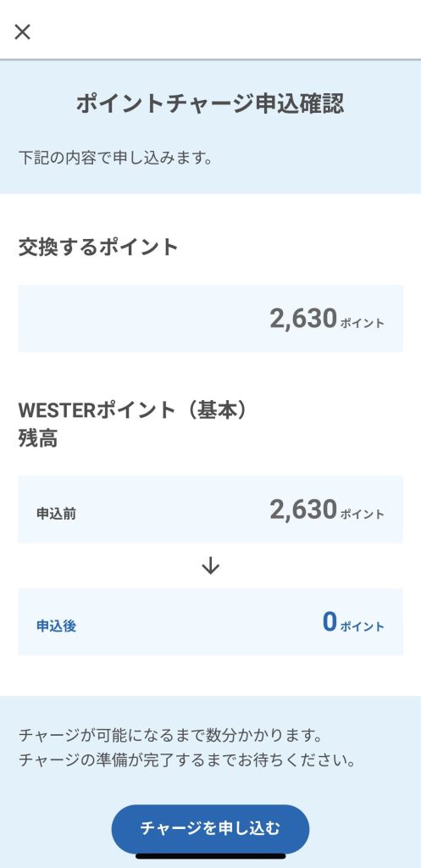Viewport: 421px width, 868px height.
Task: Tap the 2,630 ポイント exchange amount box
Action: pyautogui.click(x=210, y=319)
